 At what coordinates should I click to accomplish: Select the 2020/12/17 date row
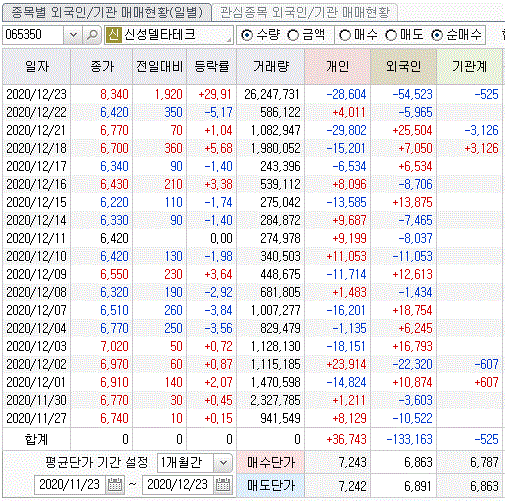[x=252, y=166]
